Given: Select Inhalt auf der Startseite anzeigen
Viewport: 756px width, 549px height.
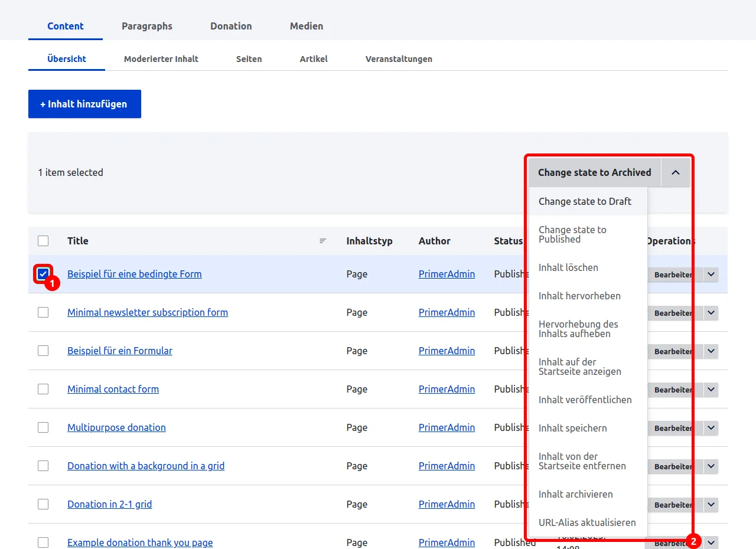Looking at the screenshot, I should pyautogui.click(x=588, y=367).
